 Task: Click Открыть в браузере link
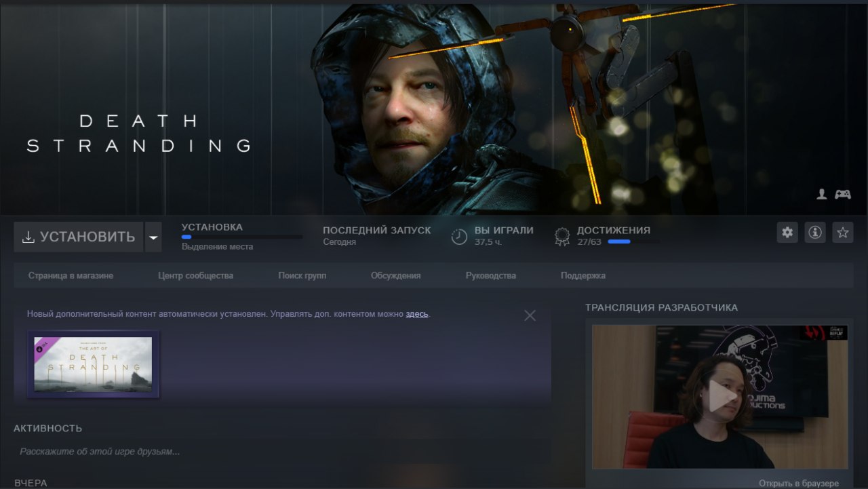tap(799, 483)
